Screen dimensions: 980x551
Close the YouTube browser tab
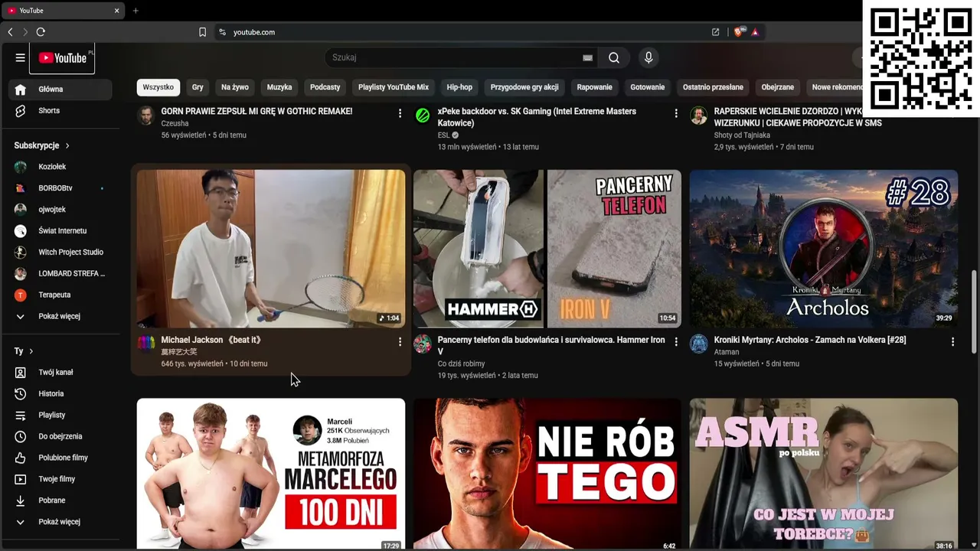[x=116, y=11]
